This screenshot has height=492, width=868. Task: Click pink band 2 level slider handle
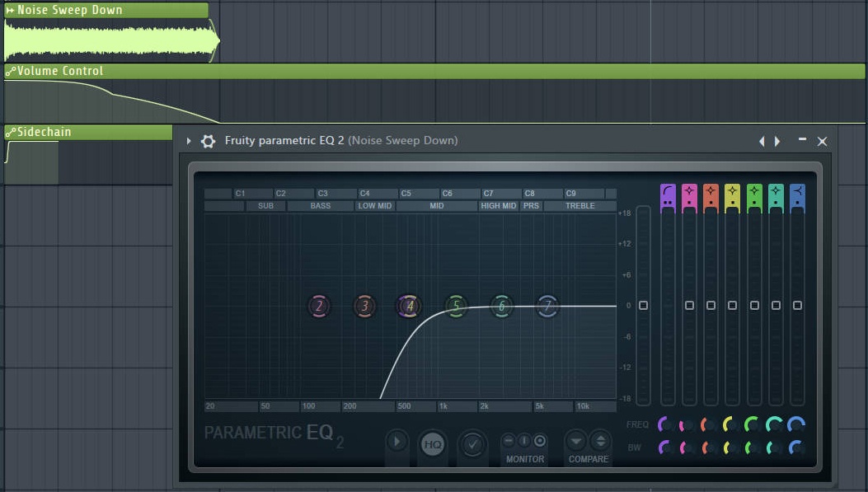click(x=689, y=306)
